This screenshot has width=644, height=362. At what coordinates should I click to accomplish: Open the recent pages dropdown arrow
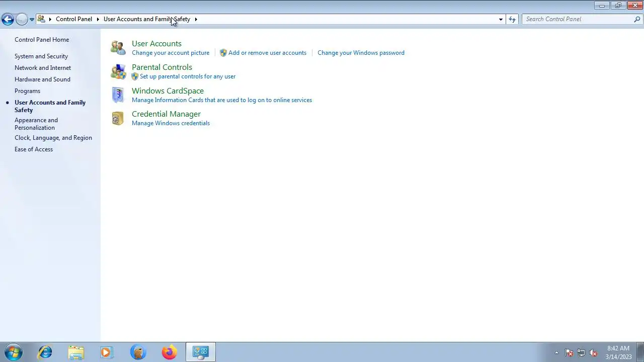click(32, 19)
